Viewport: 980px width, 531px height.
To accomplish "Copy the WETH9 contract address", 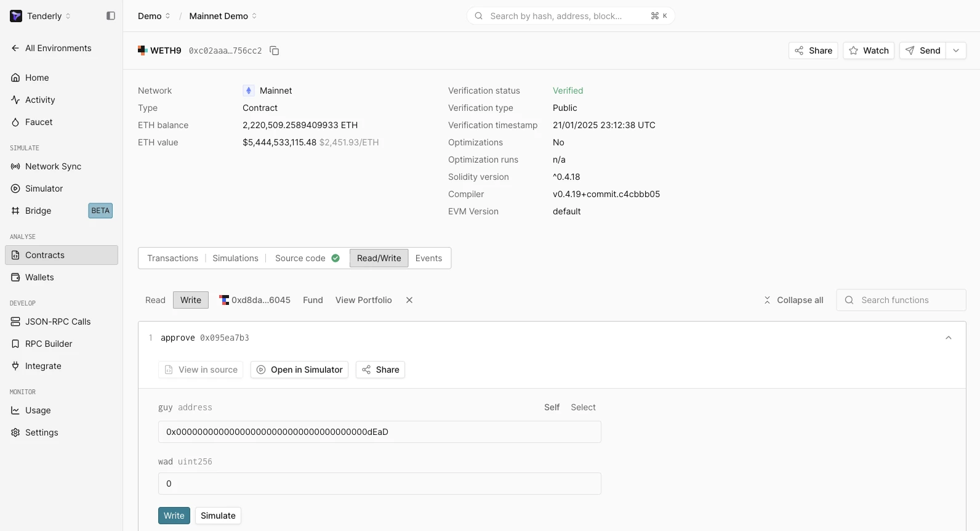I will click(x=275, y=51).
